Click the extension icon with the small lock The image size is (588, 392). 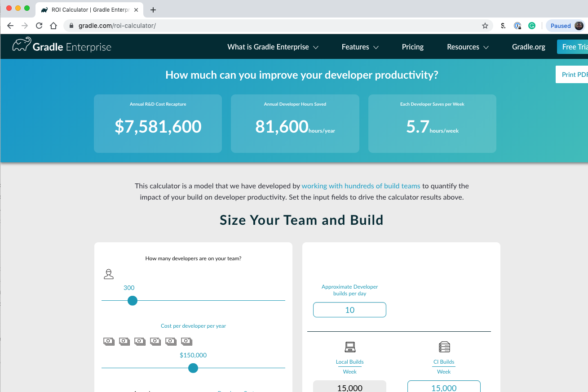[x=517, y=26]
